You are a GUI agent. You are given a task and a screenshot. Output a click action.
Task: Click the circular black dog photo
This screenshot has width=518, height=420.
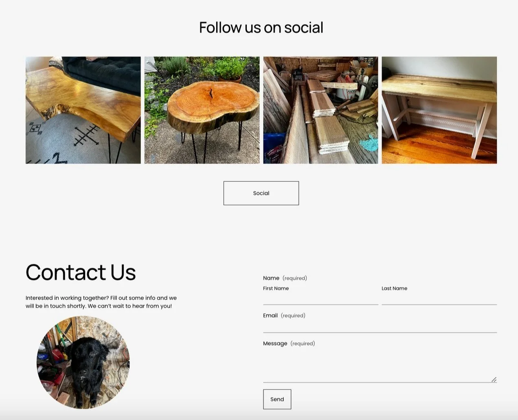pyautogui.click(x=83, y=363)
